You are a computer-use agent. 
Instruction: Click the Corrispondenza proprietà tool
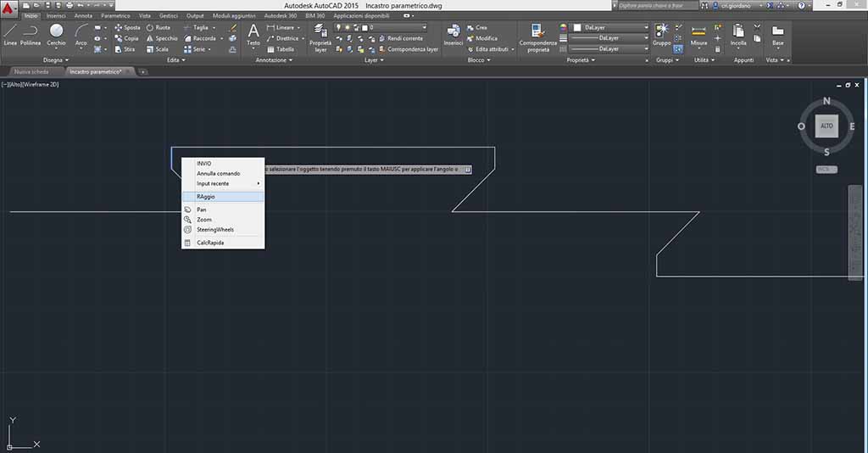click(x=537, y=37)
